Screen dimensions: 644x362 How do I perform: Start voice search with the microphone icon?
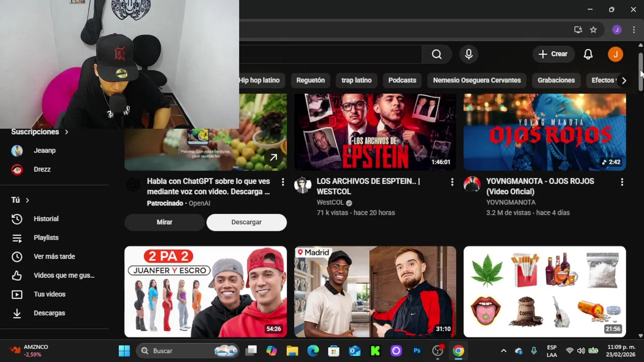[x=468, y=54]
